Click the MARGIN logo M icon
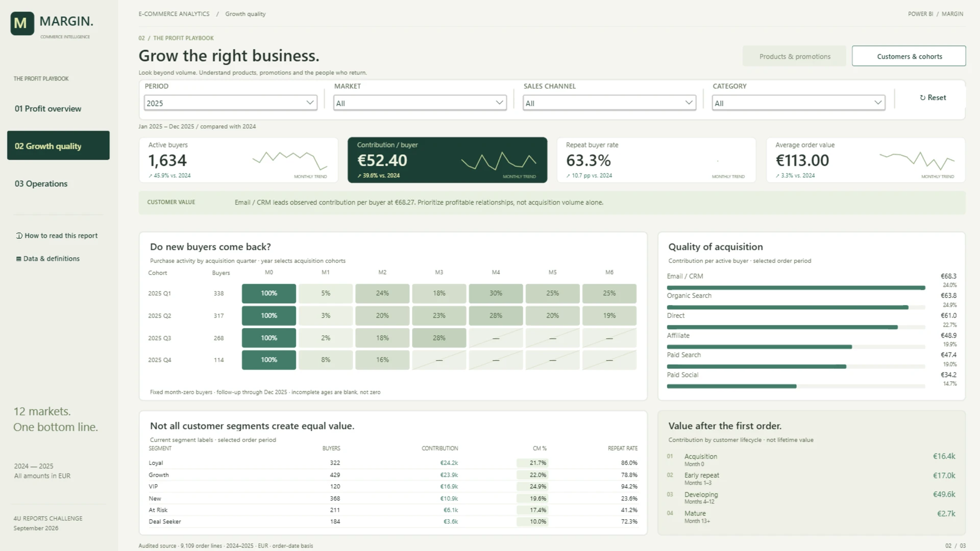Image resolution: width=980 pixels, height=551 pixels. [22, 23]
